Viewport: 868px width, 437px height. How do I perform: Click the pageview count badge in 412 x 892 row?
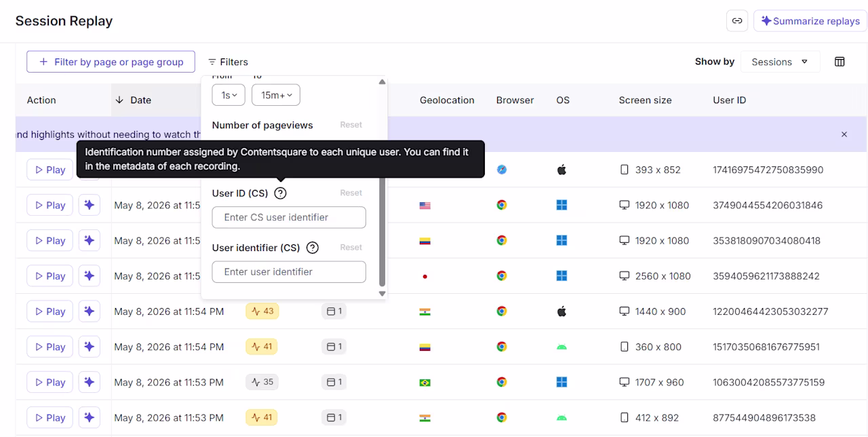pos(334,417)
